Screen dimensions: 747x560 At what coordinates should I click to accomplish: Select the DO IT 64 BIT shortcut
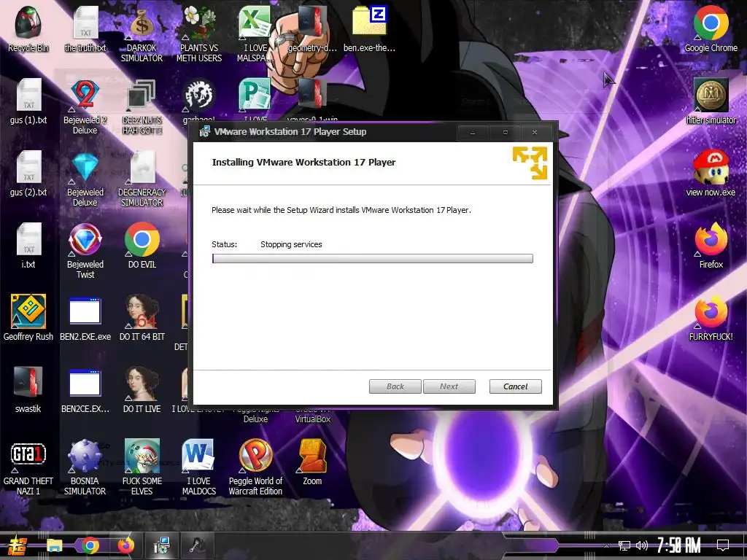pos(142,318)
